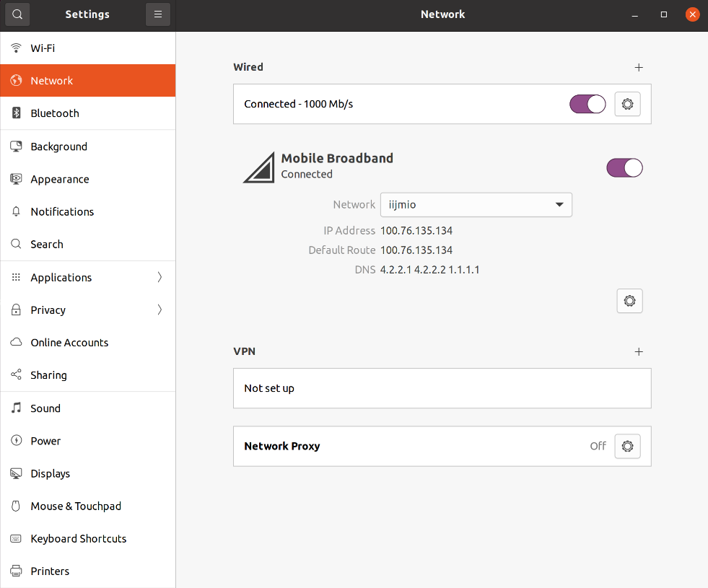Image resolution: width=708 pixels, height=588 pixels.
Task: Add a VPN connection with plus icon
Action: 638,351
